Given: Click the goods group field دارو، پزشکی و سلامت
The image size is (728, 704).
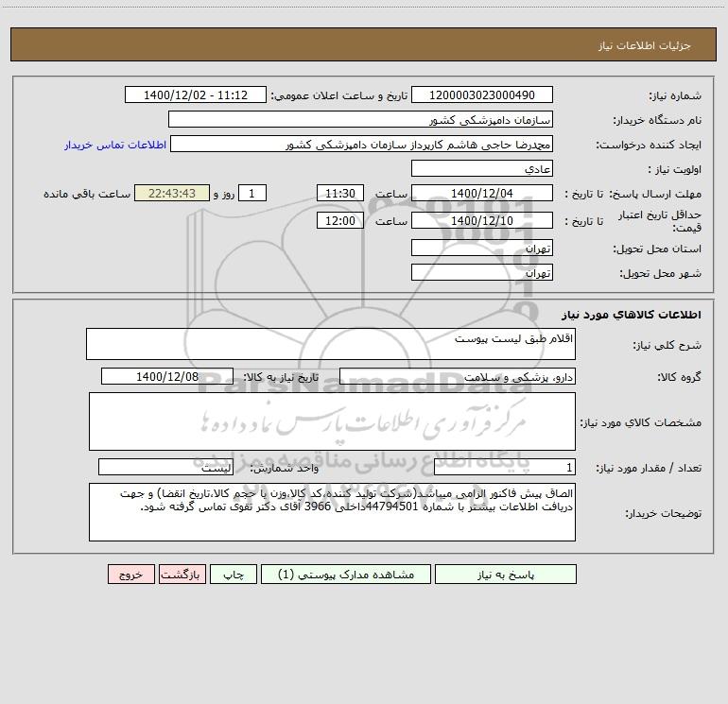Looking at the screenshot, I should pyautogui.click(x=458, y=376).
